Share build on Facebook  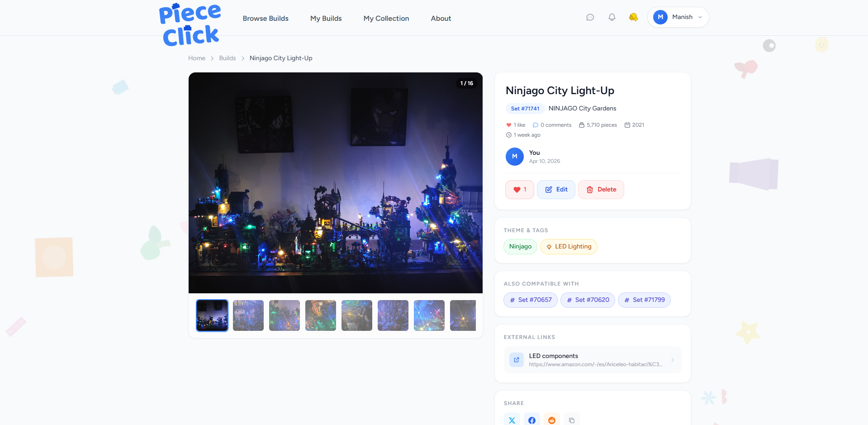pyautogui.click(x=532, y=420)
